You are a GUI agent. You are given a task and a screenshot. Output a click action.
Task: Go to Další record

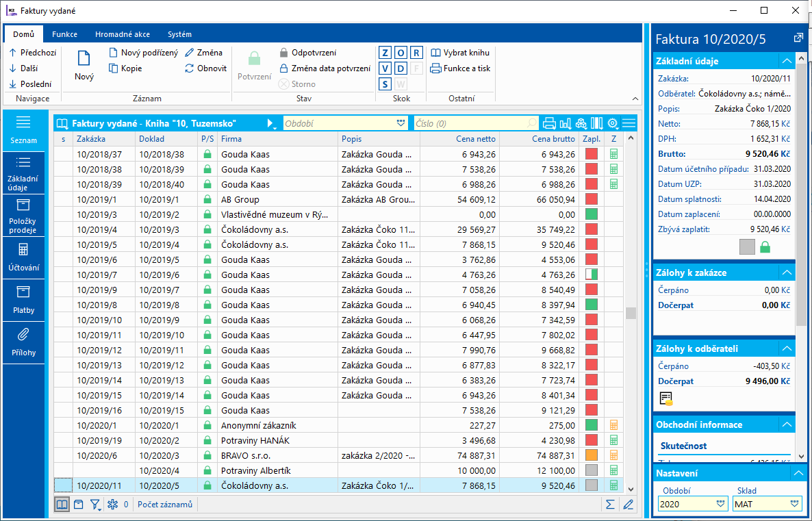pos(23,68)
